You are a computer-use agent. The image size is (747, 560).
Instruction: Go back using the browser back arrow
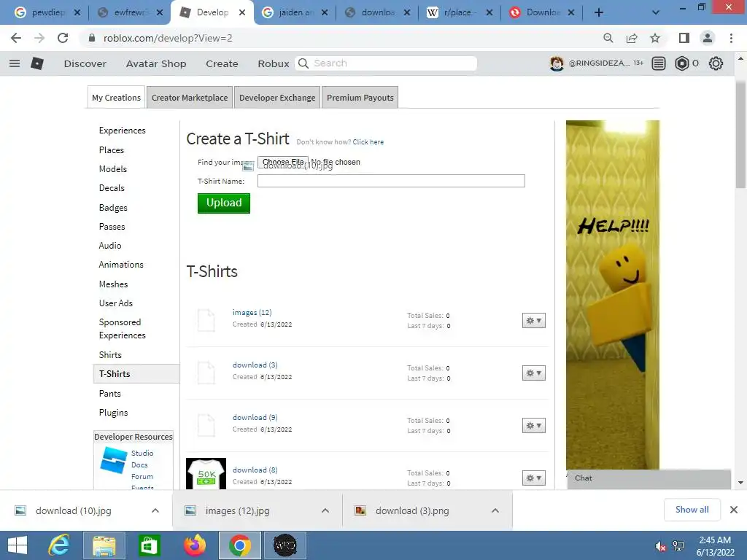coord(16,38)
